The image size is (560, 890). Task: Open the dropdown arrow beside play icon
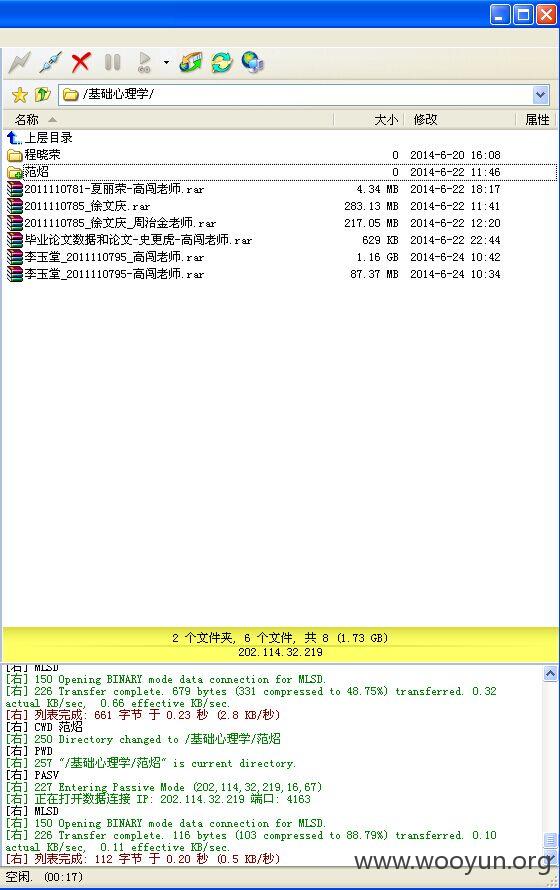tap(166, 62)
